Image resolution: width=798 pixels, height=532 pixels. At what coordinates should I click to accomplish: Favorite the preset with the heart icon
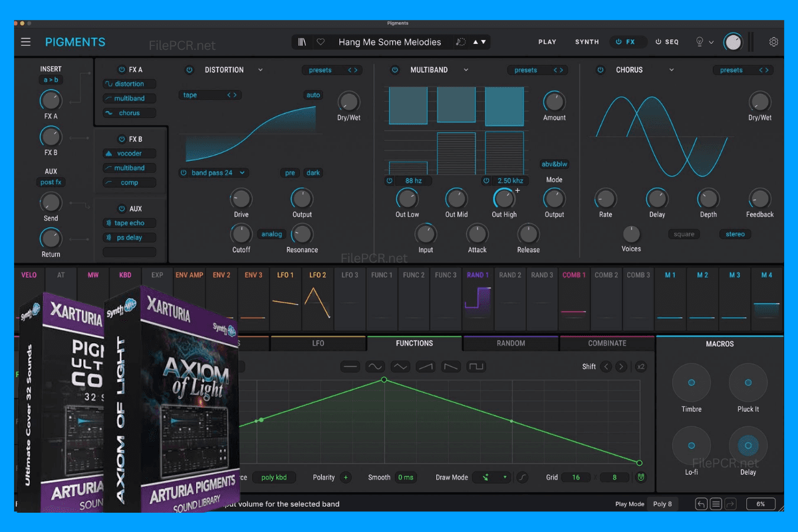(321, 42)
